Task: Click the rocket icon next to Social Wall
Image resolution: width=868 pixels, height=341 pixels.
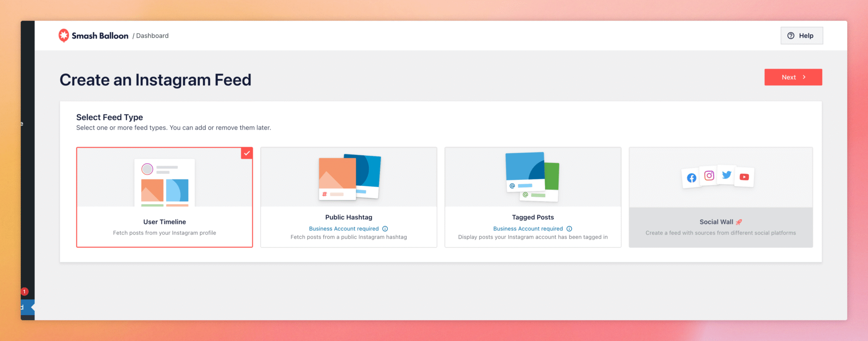Action: tap(739, 222)
